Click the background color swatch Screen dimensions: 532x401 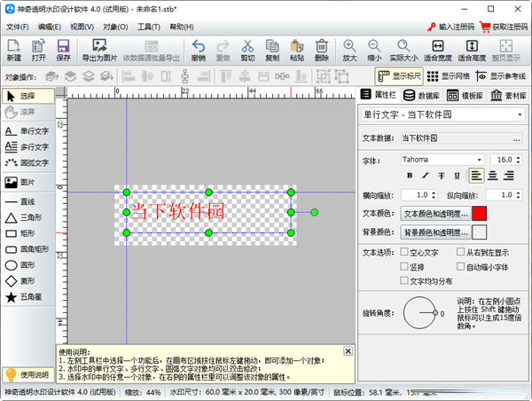coord(480,232)
